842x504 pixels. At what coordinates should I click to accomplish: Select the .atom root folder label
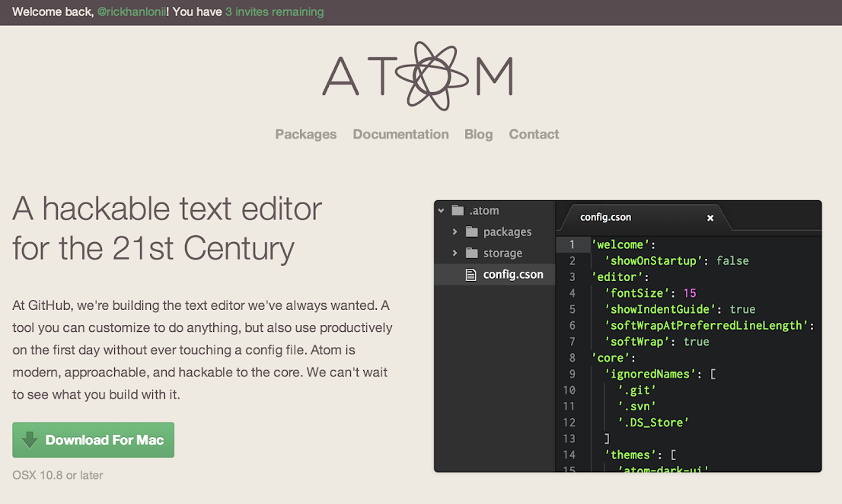coord(484,210)
